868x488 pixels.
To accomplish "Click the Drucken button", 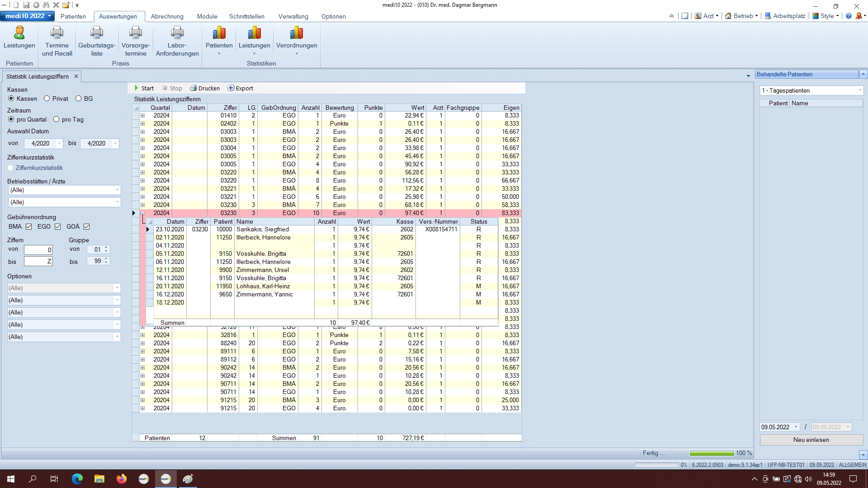I will pyautogui.click(x=205, y=88).
